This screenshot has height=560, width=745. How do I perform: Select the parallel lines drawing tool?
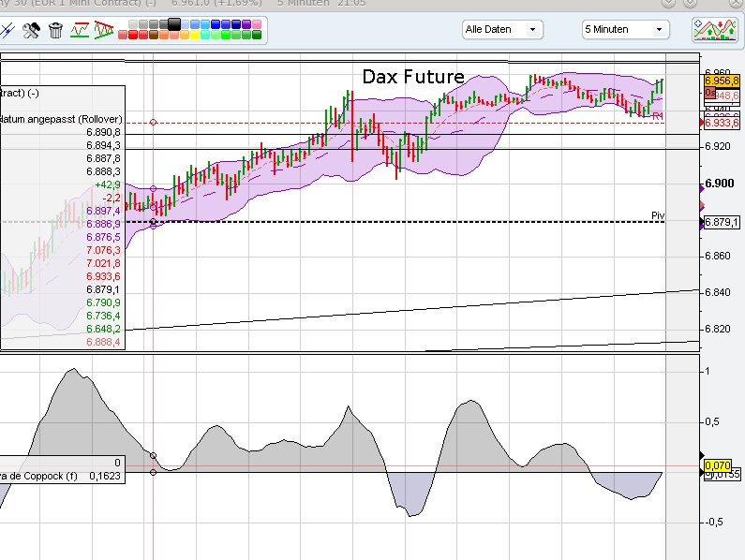tap(7, 30)
